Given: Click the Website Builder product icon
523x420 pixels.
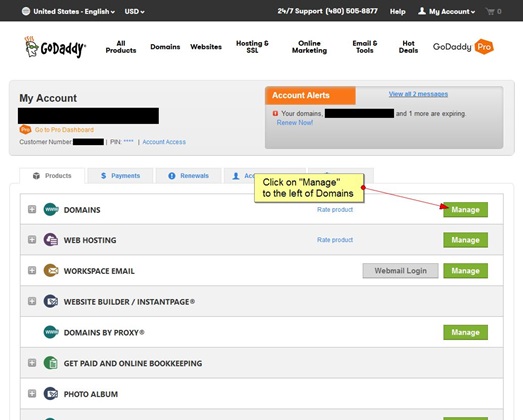Looking at the screenshot, I should pos(51,302).
